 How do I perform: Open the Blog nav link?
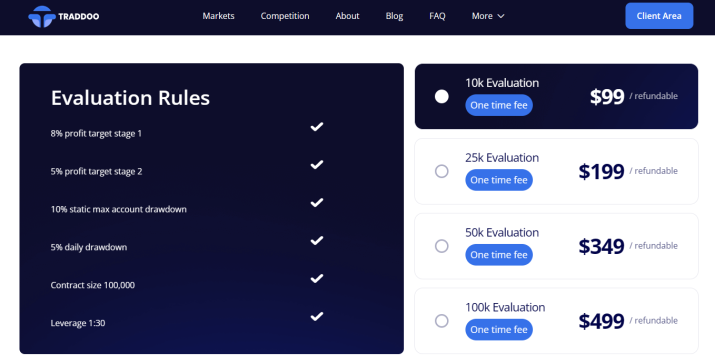click(x=394, y=16)
